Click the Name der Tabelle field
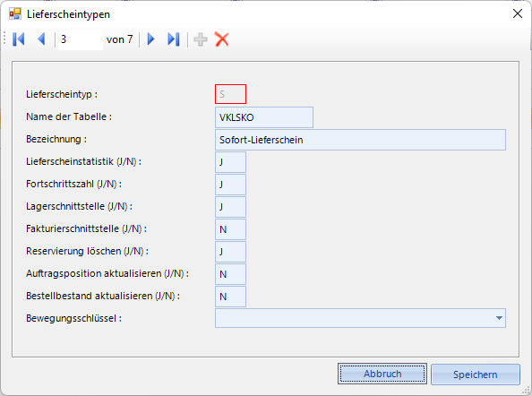This screenshot has height=396, width=532. coord(264,117)
